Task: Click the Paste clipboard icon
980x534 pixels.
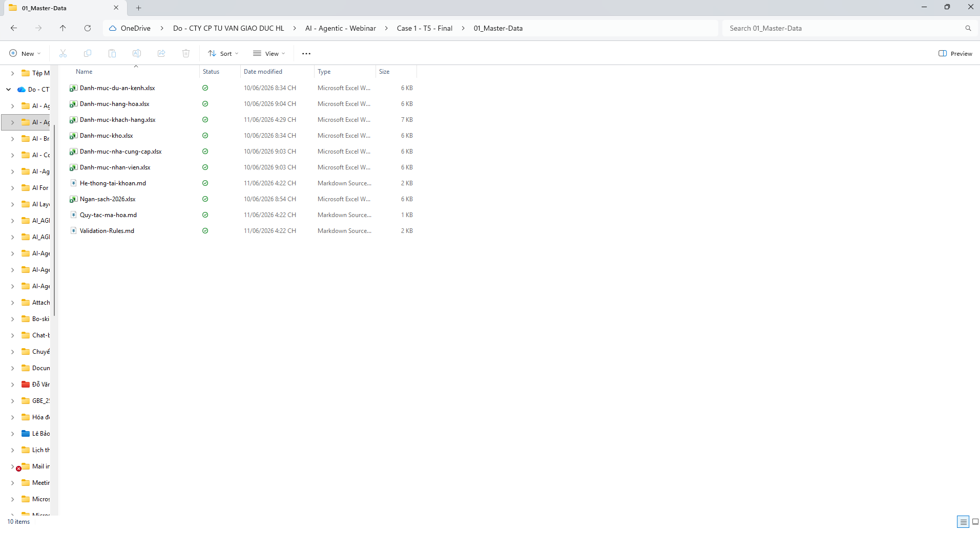Action: [x=112, y=53]
